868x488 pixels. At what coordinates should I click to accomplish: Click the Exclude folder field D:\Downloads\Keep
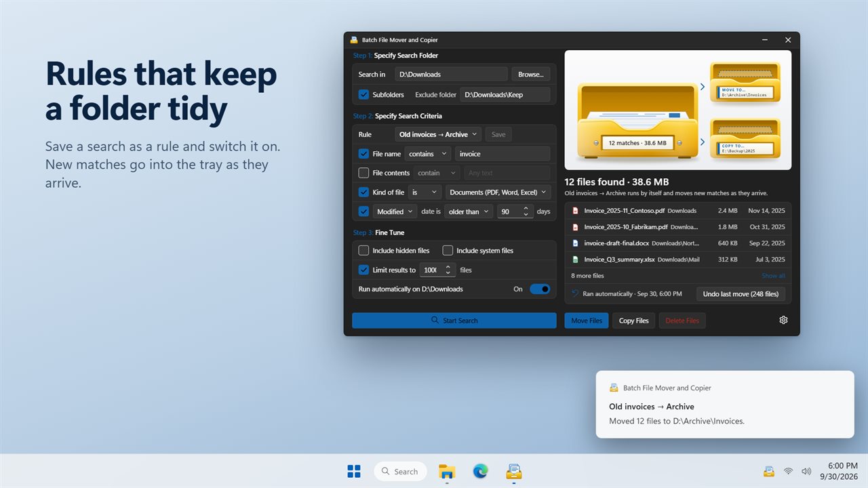(x=505, y=94)
